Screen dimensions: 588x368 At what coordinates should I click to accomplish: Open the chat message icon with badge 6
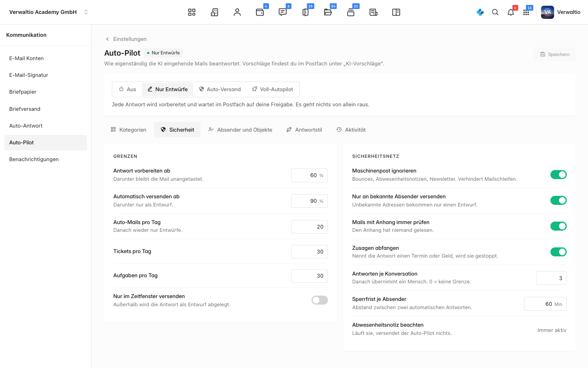tap(283, 12)
